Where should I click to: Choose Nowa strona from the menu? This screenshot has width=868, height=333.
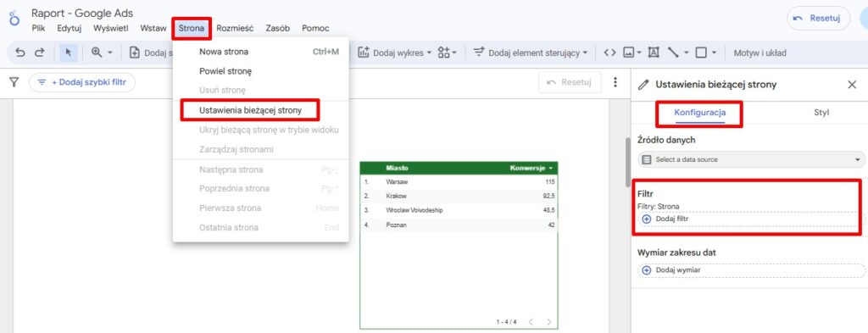point(261,52)
